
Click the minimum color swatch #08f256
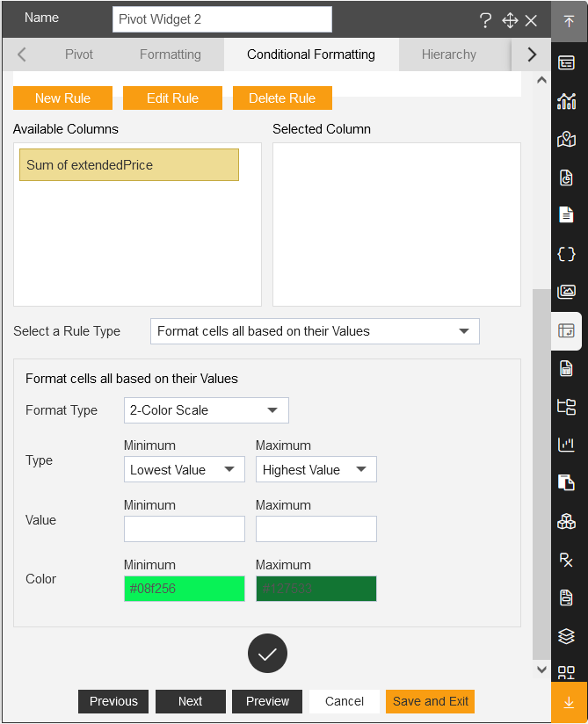pos(185,589)
